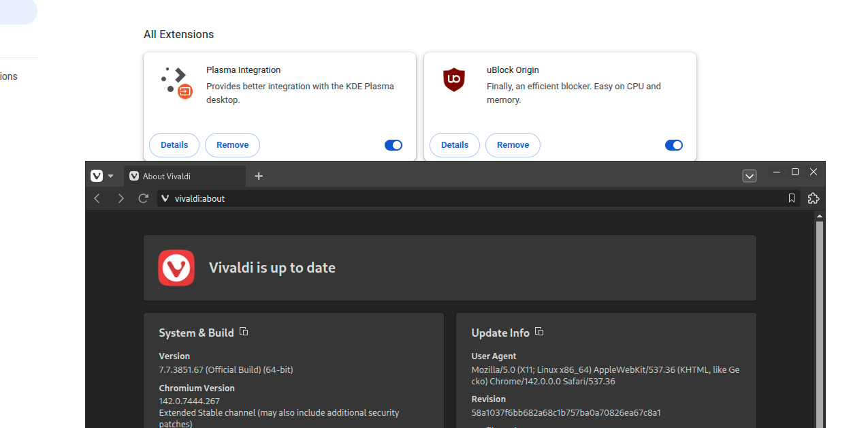This screenshot has height=428, width=868.
Task: Open a new tab with plus button
Action: pyautogui.click(x=259, y=176)
